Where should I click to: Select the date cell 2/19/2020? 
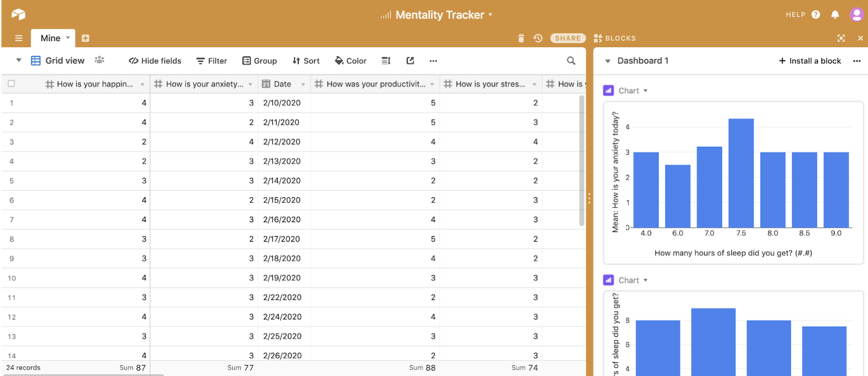click(x=284, y=278)
